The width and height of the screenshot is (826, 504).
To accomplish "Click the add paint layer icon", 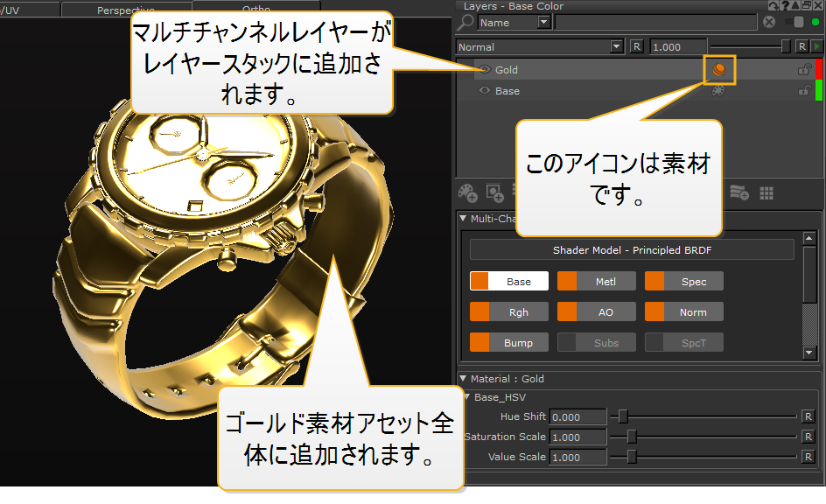I will pyautogui.click(x=469, y=192).
